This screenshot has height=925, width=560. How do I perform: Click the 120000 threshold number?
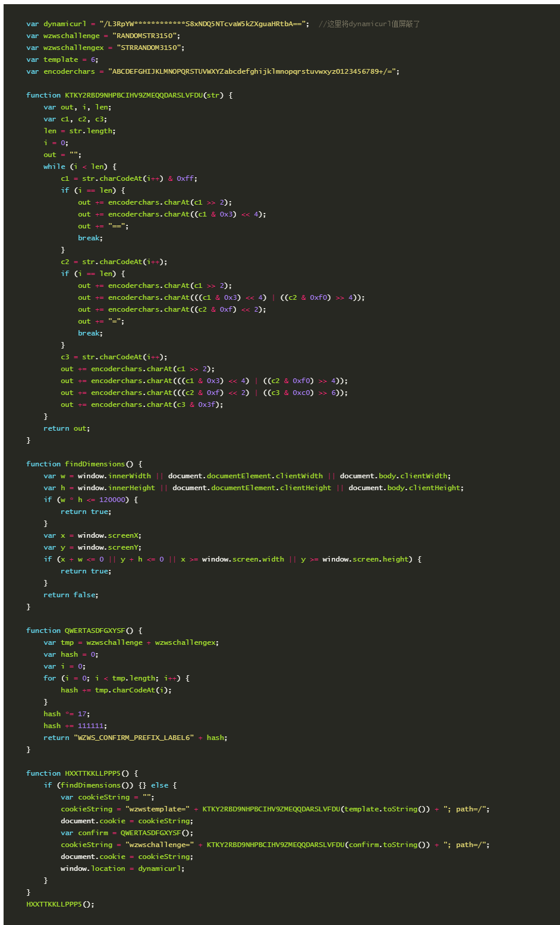pos(113,500)
